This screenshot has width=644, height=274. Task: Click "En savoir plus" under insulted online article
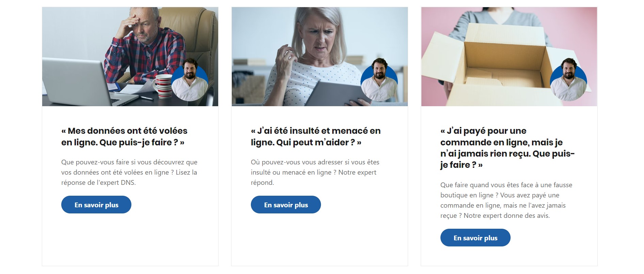click(286, 205)
